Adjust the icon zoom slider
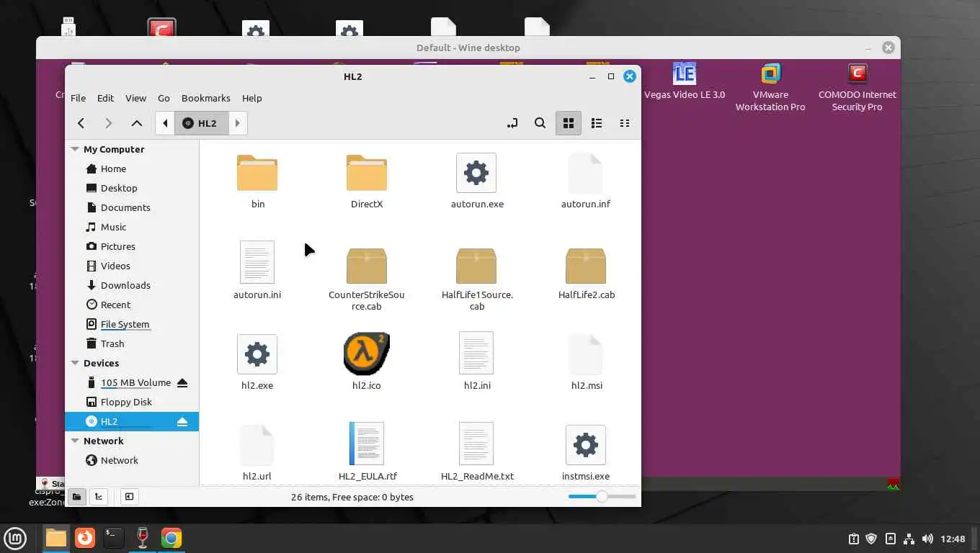The image size is (980, 553). [602, 496]
